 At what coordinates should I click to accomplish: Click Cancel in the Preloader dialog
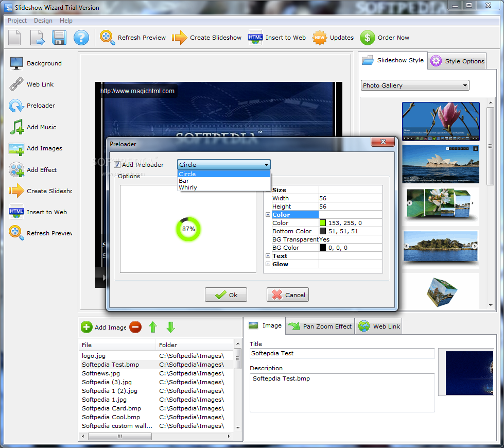point(288,295)
